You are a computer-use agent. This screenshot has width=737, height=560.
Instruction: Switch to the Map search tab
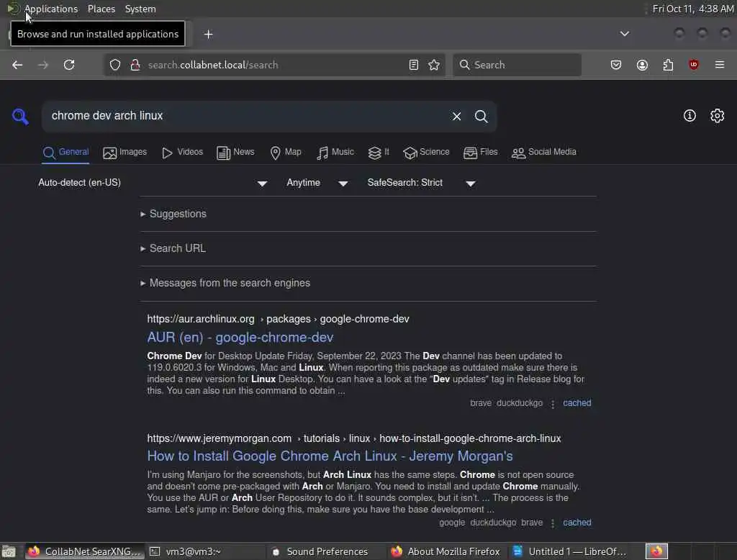pyautogui.click(x=285, y=153)
